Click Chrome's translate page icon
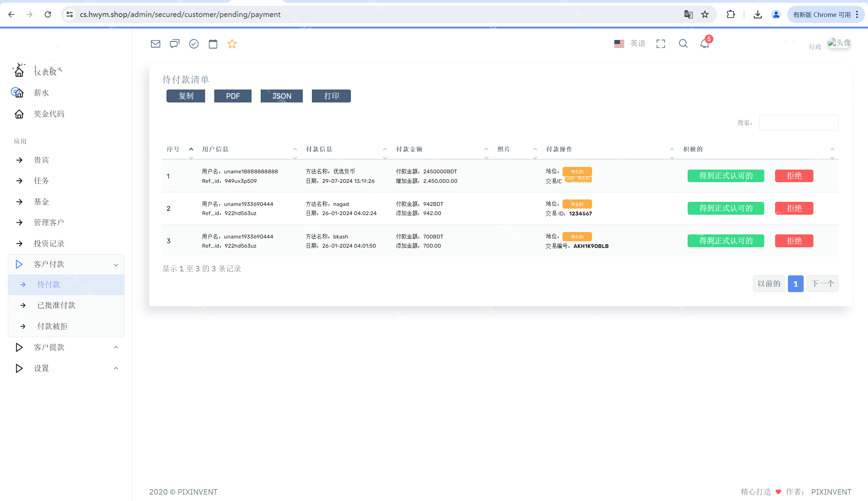 (688, 15)
